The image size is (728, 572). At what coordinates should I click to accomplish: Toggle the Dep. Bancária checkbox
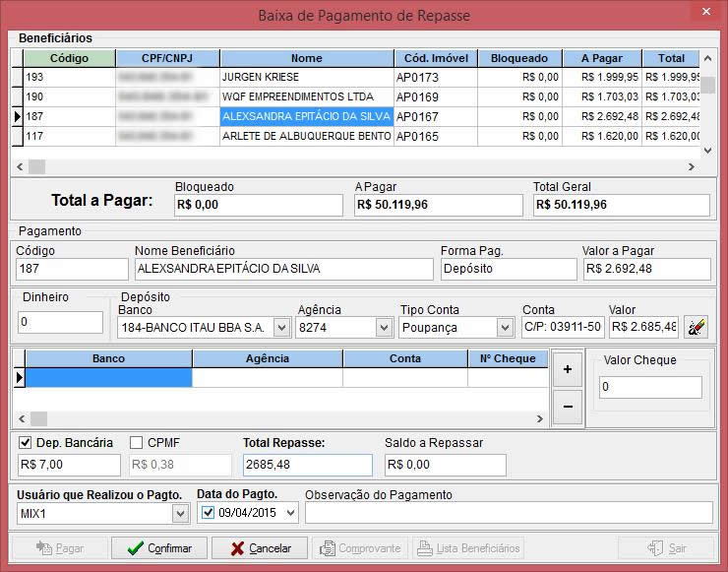(x=26, y=443)
